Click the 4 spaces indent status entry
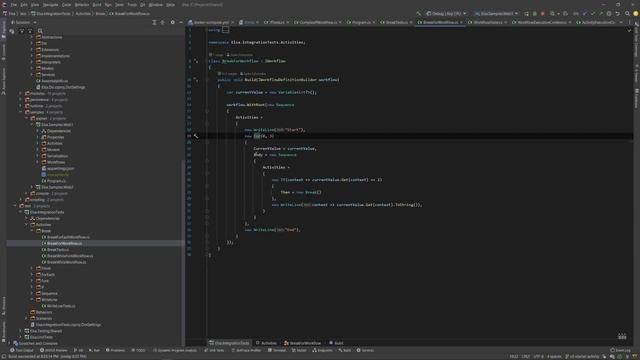Image resolution: width=640 pixels, height=360 pixels. [x=554, y=357]
